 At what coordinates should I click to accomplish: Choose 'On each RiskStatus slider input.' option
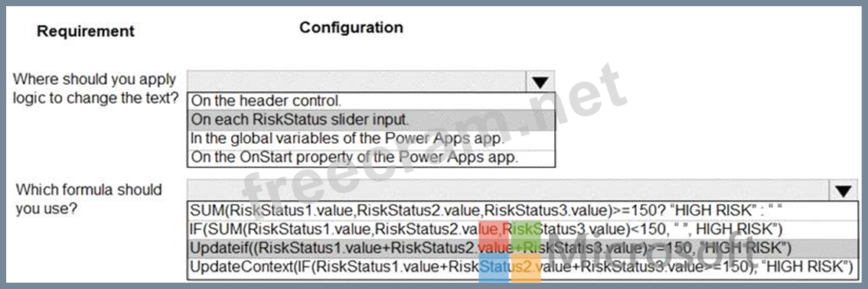coord(371,119)
